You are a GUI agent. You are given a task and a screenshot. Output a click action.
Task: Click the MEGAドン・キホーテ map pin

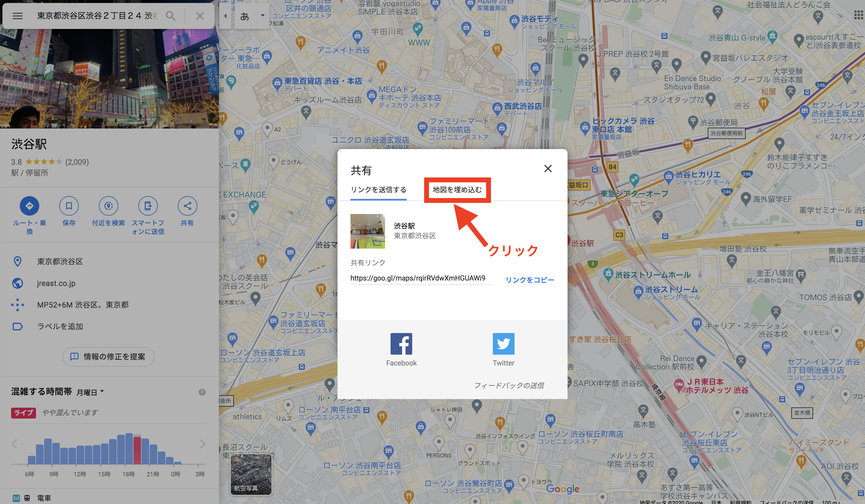pos(371,96)
